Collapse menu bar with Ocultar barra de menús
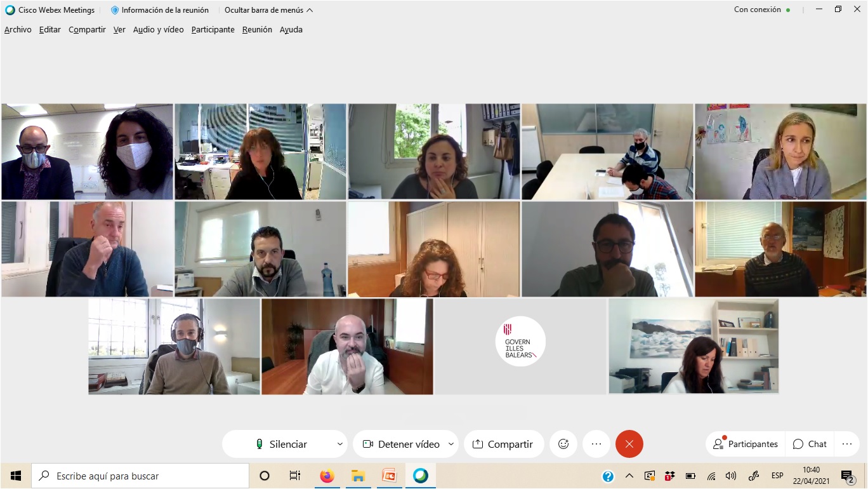Viewport: 868px width, 489px height. [268, 10]
